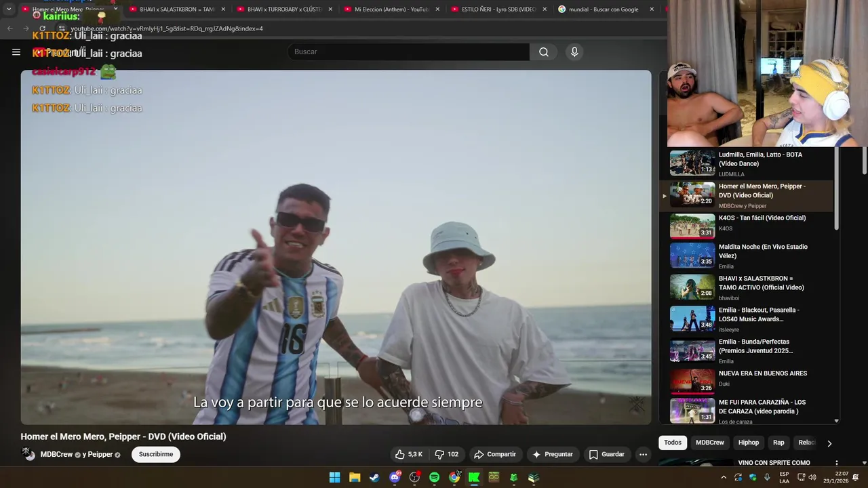Viewport: 868px width, 488px height.
Task: Open the MDBCrew channel link
Action: click(56, 454)
